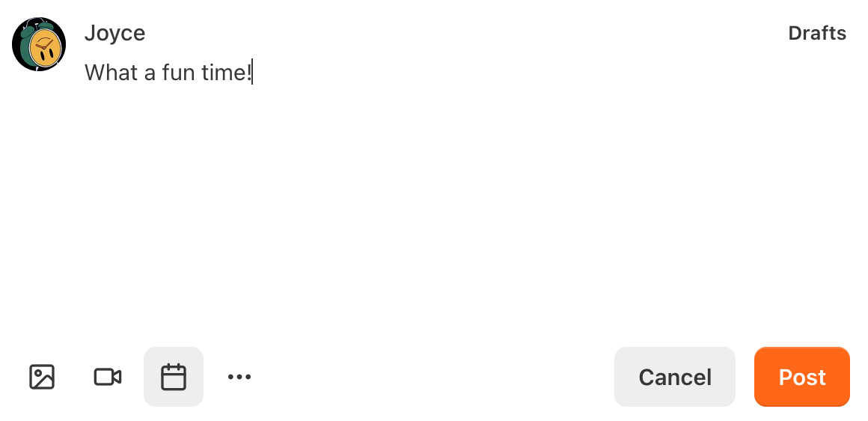This screenshot has width=868, height=421.
Task: Click the smiling clock profile picture
Action: coord(39,44)
